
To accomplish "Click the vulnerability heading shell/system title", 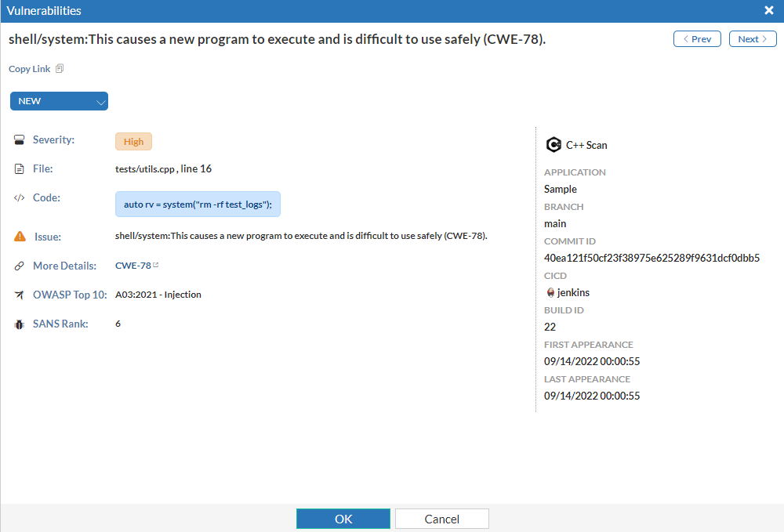I will (277, 39).
